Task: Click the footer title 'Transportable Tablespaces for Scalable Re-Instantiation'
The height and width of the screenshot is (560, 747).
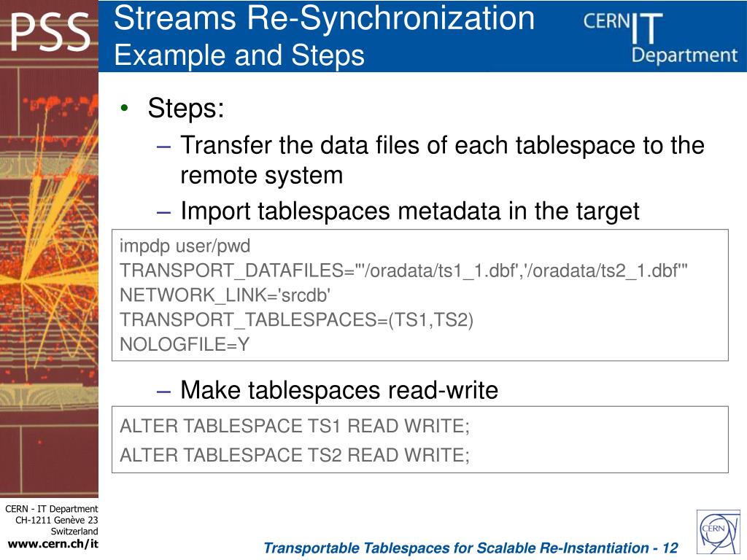Action: point(455,548)
